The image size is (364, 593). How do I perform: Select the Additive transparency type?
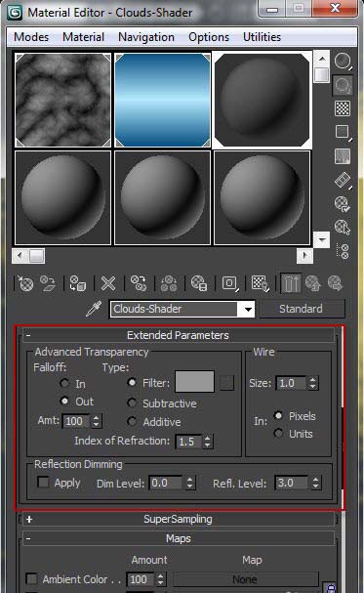coord(132,421)
